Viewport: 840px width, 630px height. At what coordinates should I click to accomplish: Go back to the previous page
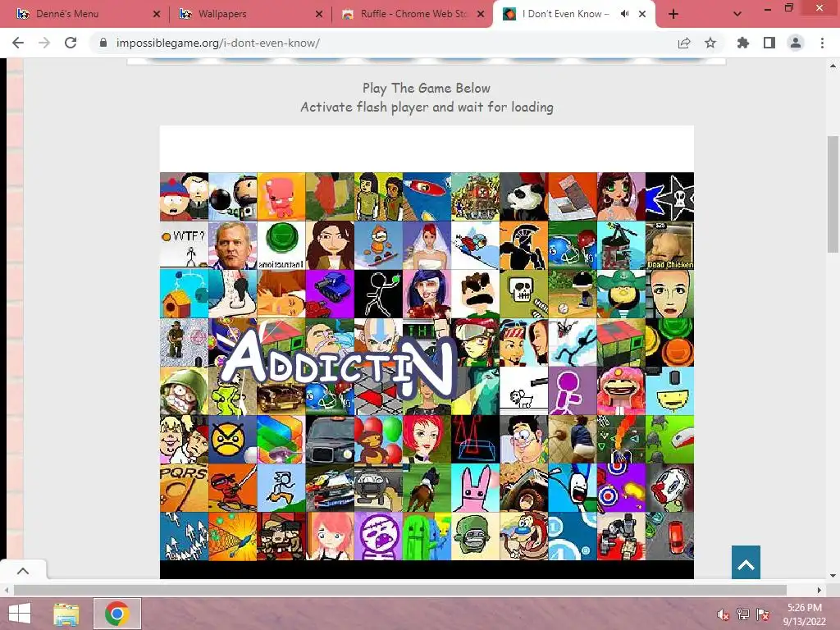[18, 43]
